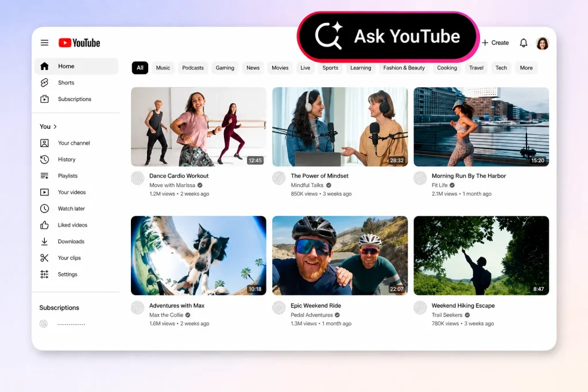Play the podcast microphones thumbnail
Screen dimensions: 588x392
pyautogui.click(x=340, y=127)
